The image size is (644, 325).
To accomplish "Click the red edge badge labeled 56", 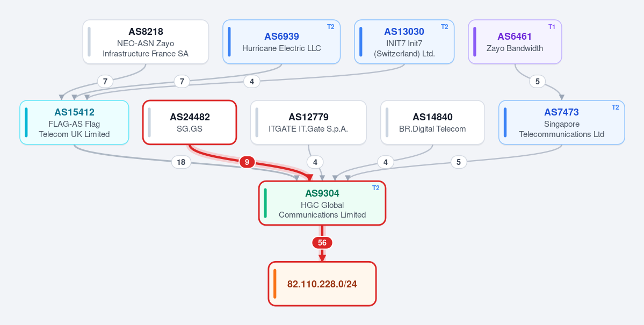I will [x=322, y=243].
